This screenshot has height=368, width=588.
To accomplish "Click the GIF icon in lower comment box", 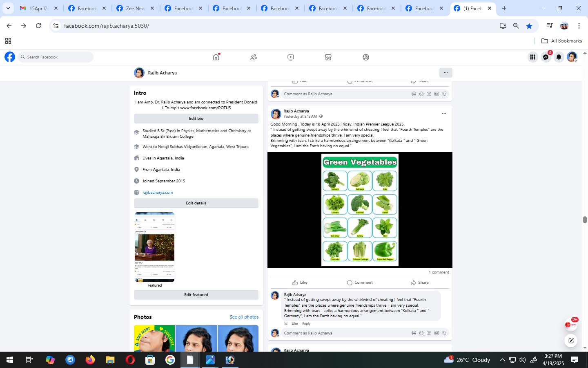I will tap(437, 333).
